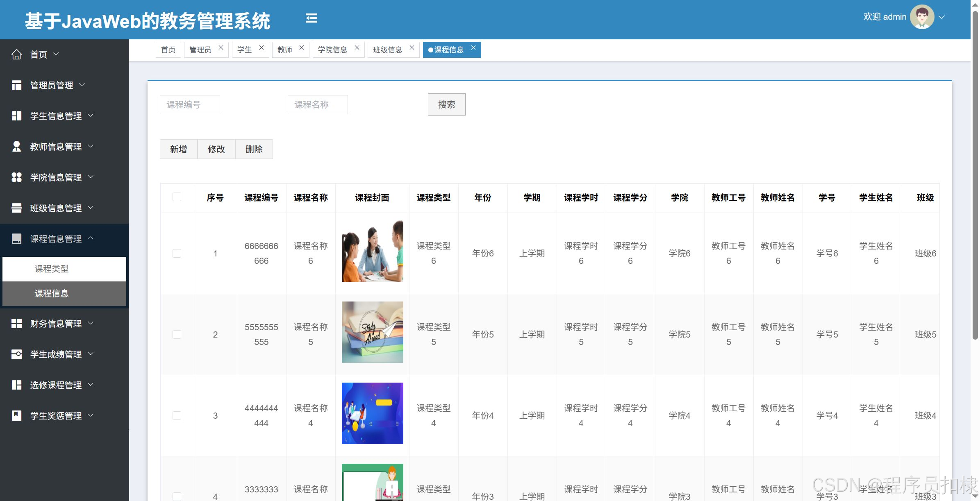Click the 新增 button
980x501 pixels.
[x=178, y=149]
